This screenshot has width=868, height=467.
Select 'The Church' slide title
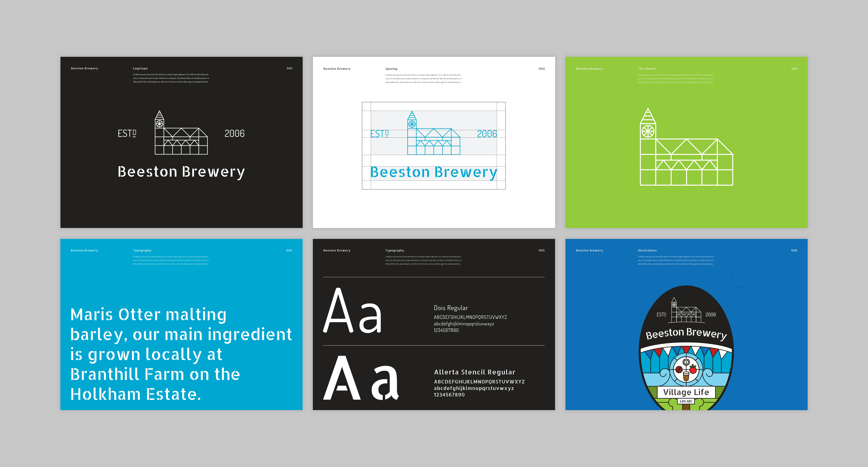[647, 69]
